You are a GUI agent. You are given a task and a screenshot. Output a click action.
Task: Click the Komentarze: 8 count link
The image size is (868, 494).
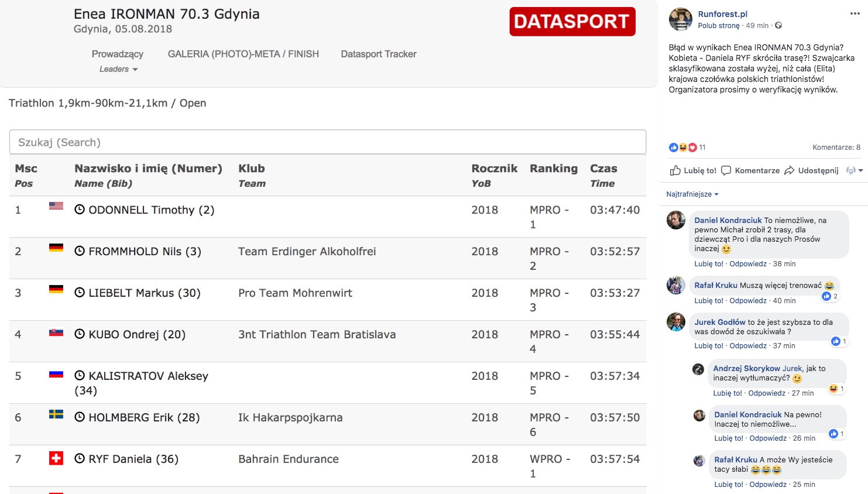[836, 147]
